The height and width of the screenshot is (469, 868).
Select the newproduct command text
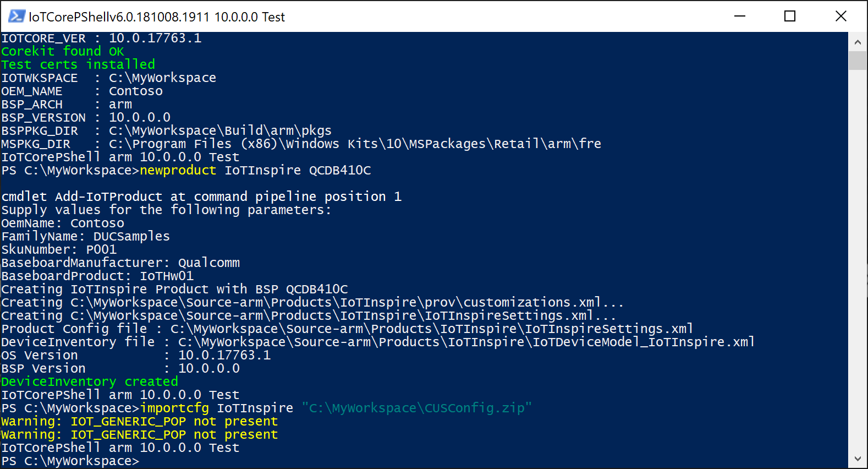178,170
